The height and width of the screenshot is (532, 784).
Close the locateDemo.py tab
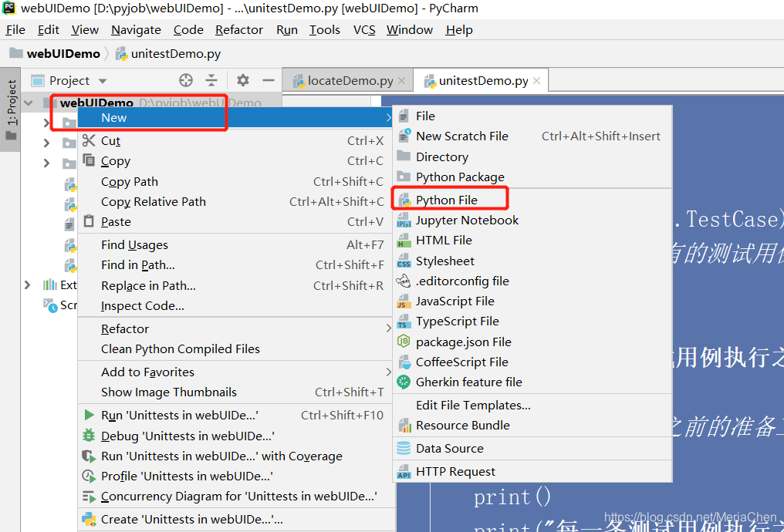click(x=401, y=81)
